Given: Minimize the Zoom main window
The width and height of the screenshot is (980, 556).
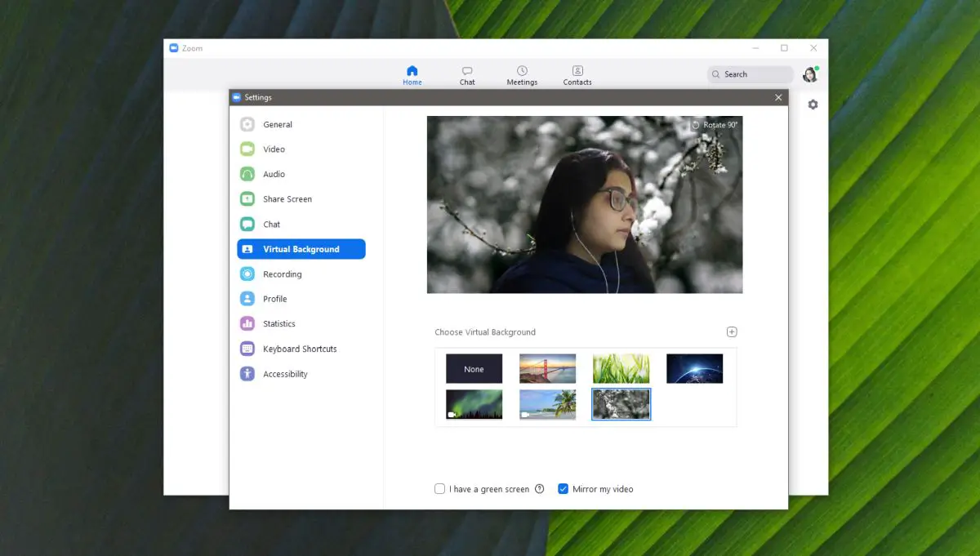Looking at the screenshot, I should pyautogui.click(x=755, y=48).
